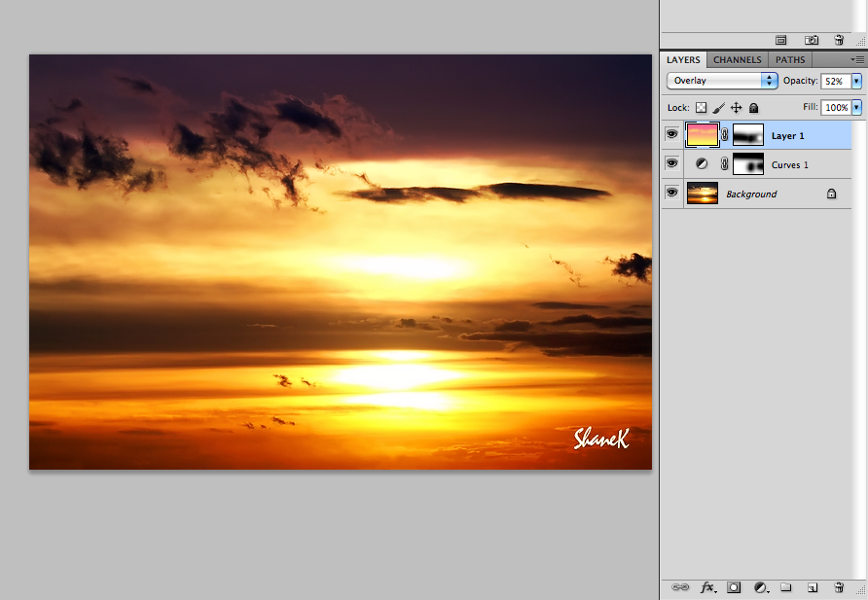
Task: Switch to the Channels tab
Action: (x=737, y=59)
